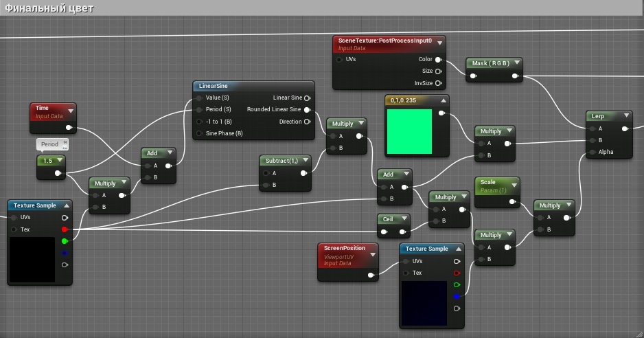Click SceneTexture UVs input pin

click(339, 60)
